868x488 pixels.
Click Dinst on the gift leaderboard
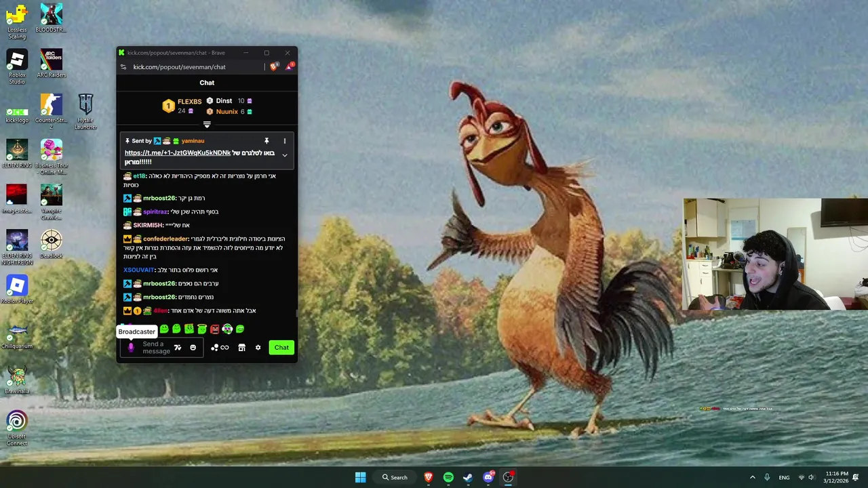pyautogui.click(x=224, y=101)
